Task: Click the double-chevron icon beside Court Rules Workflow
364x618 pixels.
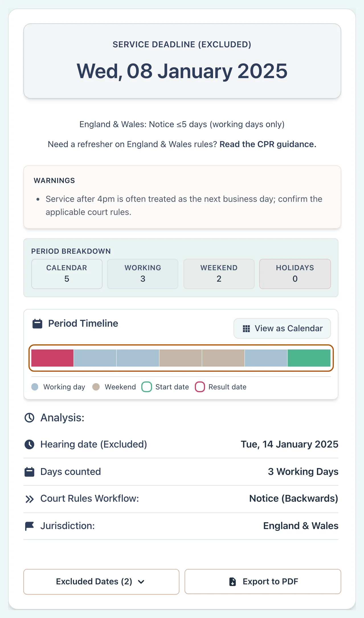Action: tap(29, 499)
